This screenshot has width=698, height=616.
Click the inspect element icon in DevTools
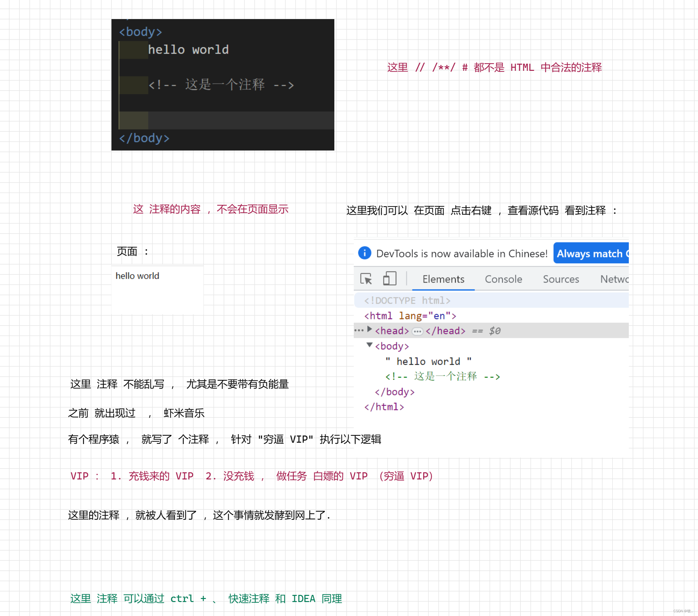(365, 278)
